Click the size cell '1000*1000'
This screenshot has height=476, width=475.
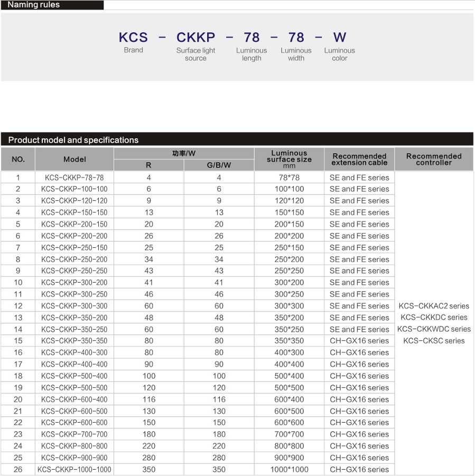(x=289, y=470)
